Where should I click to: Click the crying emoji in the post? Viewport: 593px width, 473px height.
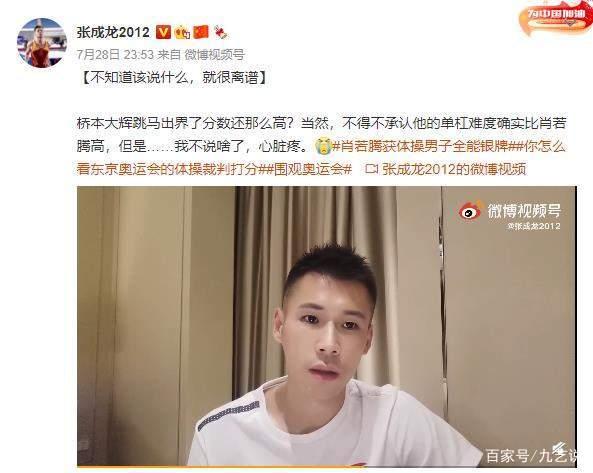[323, 146]
